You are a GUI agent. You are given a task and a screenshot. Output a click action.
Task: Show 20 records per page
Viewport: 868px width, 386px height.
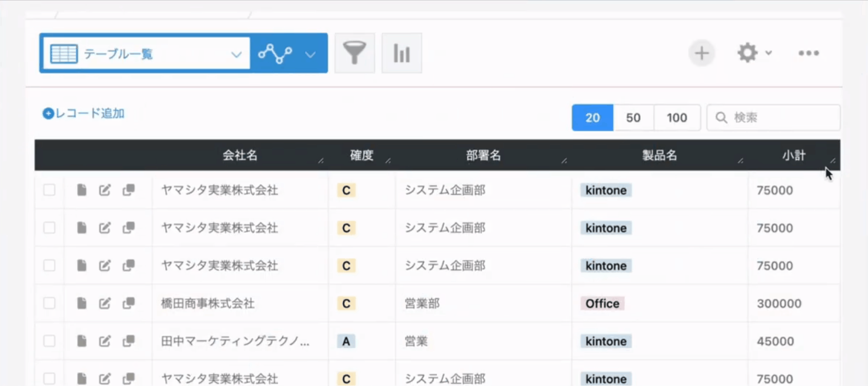tap(592, 118)
